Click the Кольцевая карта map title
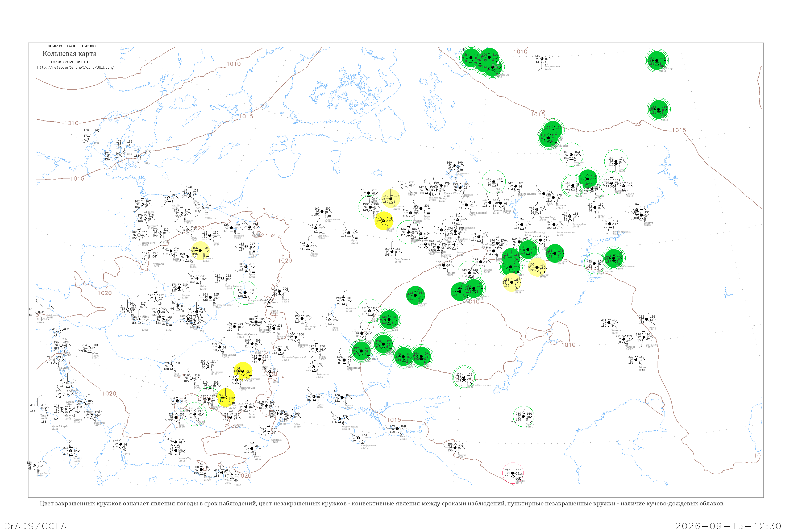The height and width of the screenshot is (532, 798). pos(69,54)
